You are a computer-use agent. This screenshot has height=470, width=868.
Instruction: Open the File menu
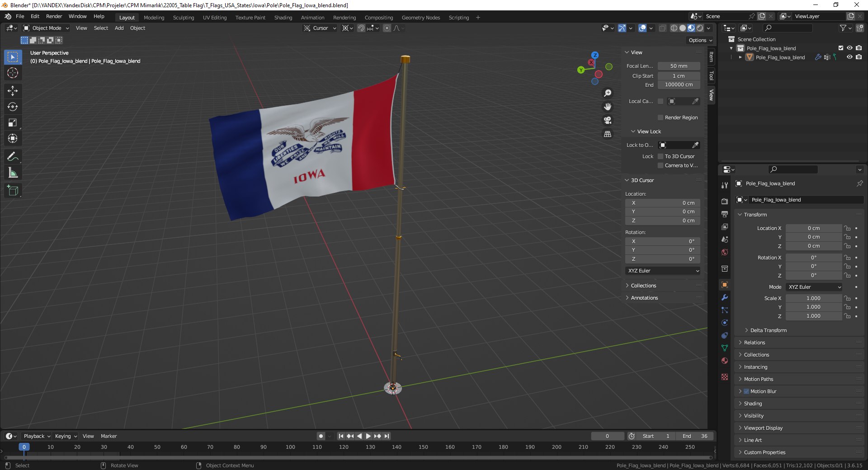click(20, 16)
